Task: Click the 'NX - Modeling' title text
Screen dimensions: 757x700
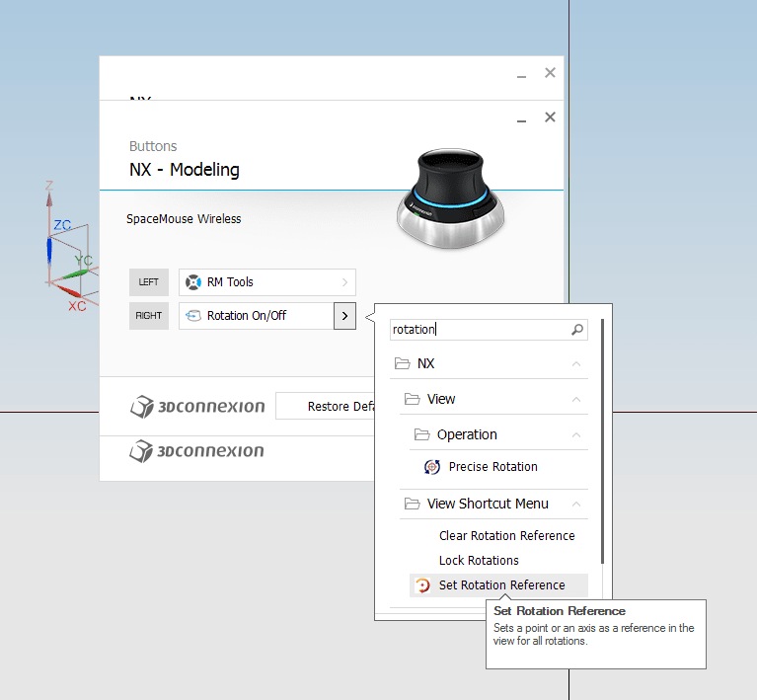Action: [x=185, y=170]
